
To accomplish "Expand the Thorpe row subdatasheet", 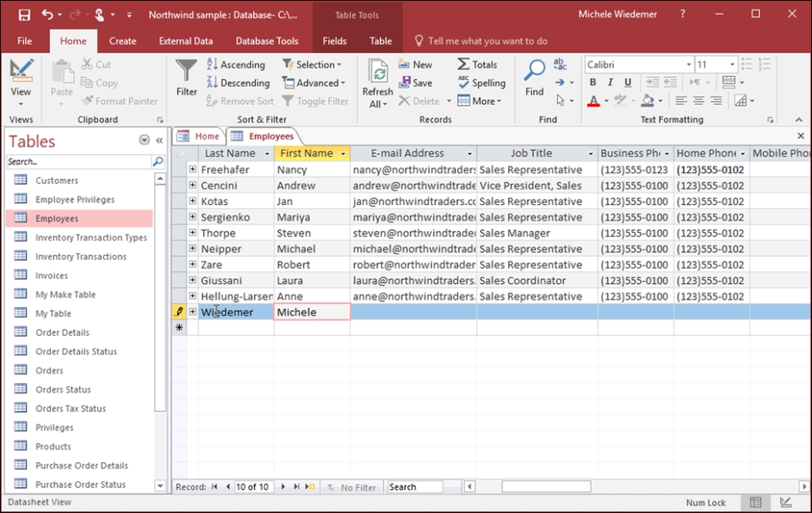I will coord(193,232).
